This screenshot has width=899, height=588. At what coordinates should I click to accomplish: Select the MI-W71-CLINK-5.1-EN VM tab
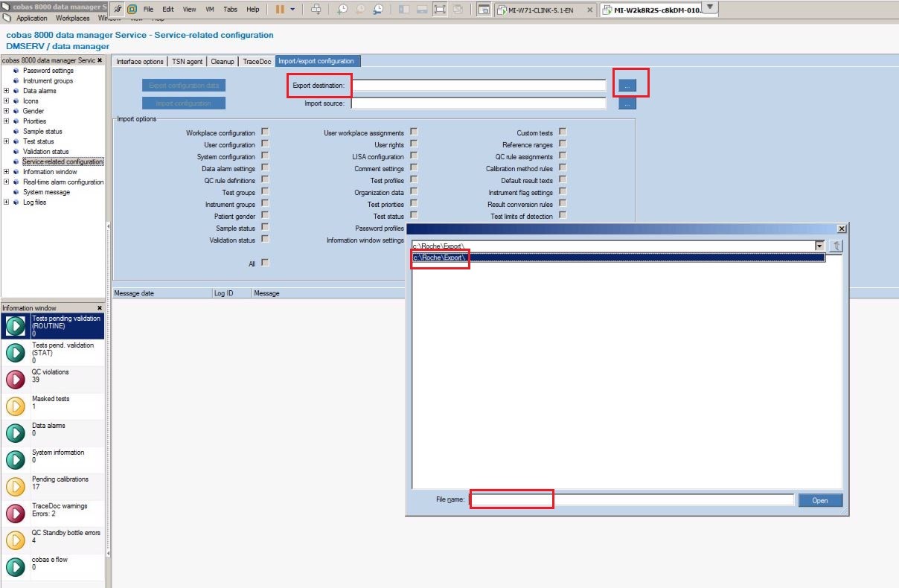pyautogui.click(x=546, y=10)
